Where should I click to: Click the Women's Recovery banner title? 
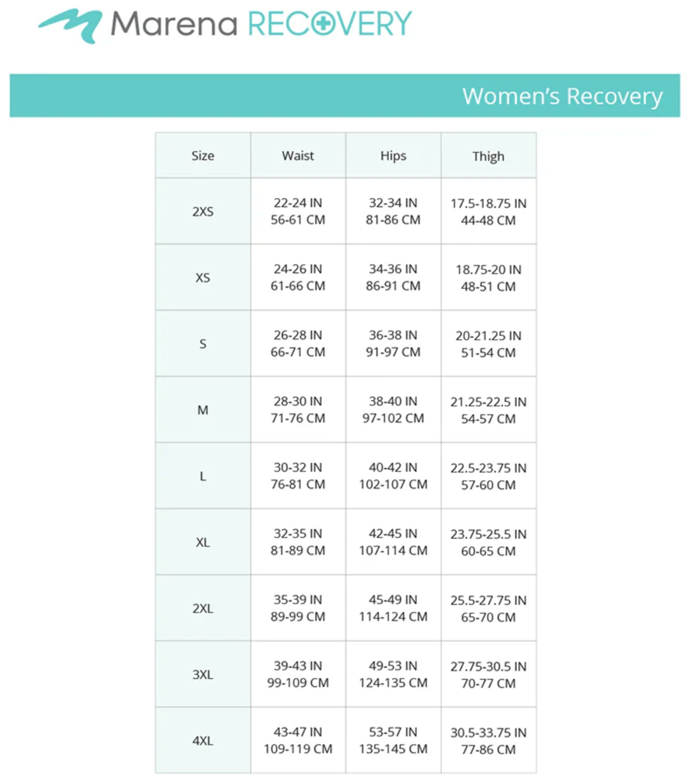(562, 96)
